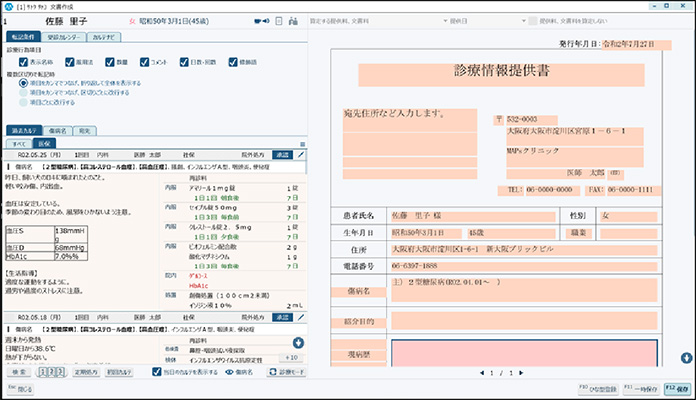
Task: Click pencil edit icon on R02.05.25 record
Action: tap(300, 155)
